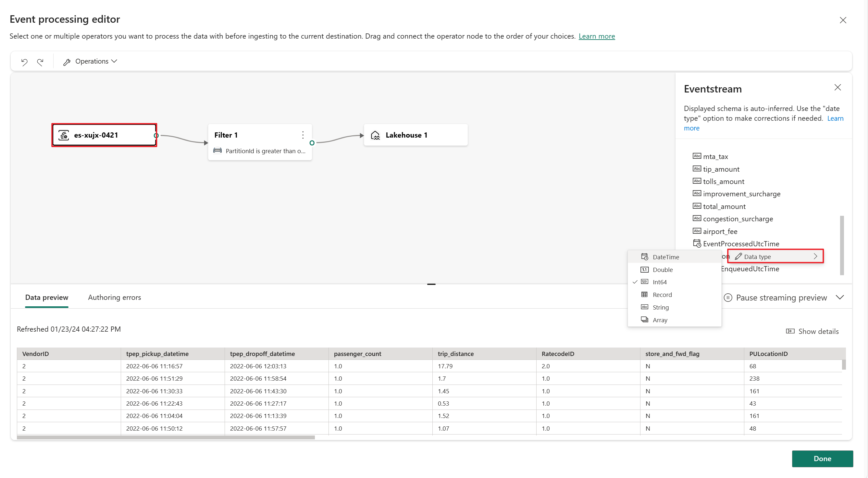Open the Filter 1 three-dot menu
The image size is (868, 478).
coord(303,135)
